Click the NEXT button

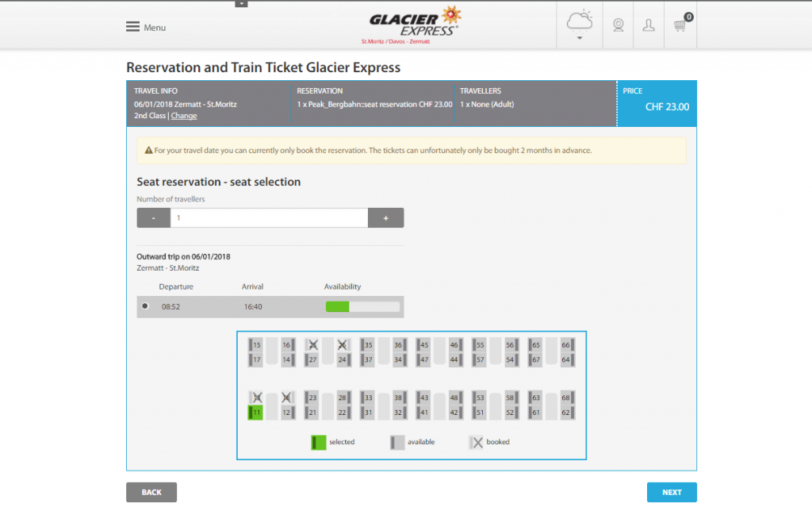(x=672, y=492)
